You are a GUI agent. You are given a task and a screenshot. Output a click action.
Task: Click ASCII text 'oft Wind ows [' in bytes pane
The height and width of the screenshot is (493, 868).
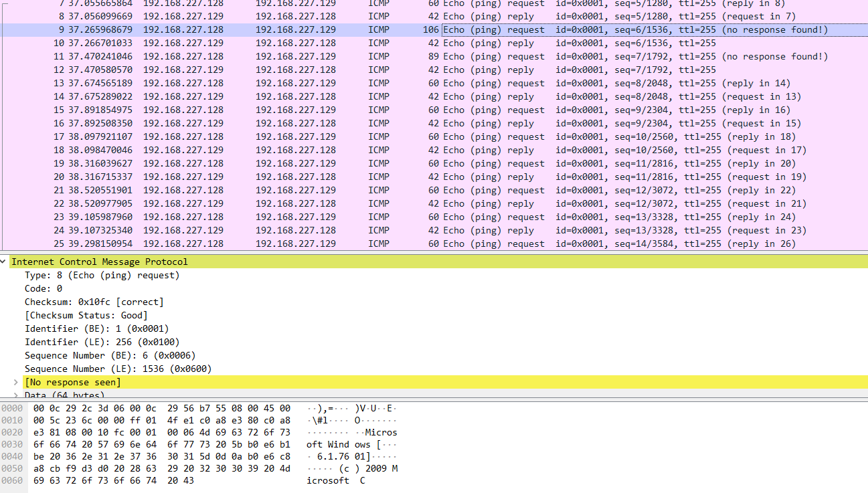(x=343, y=444)
